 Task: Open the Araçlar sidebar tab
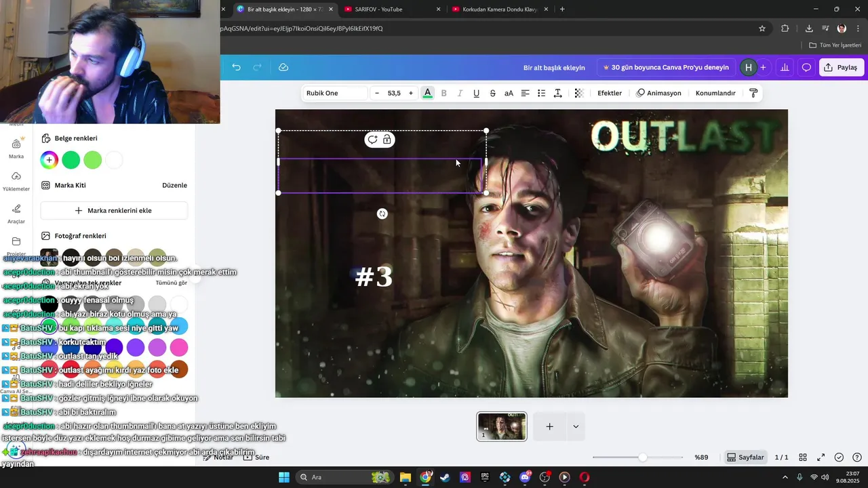pyautogui.click(x=16, y=213)
